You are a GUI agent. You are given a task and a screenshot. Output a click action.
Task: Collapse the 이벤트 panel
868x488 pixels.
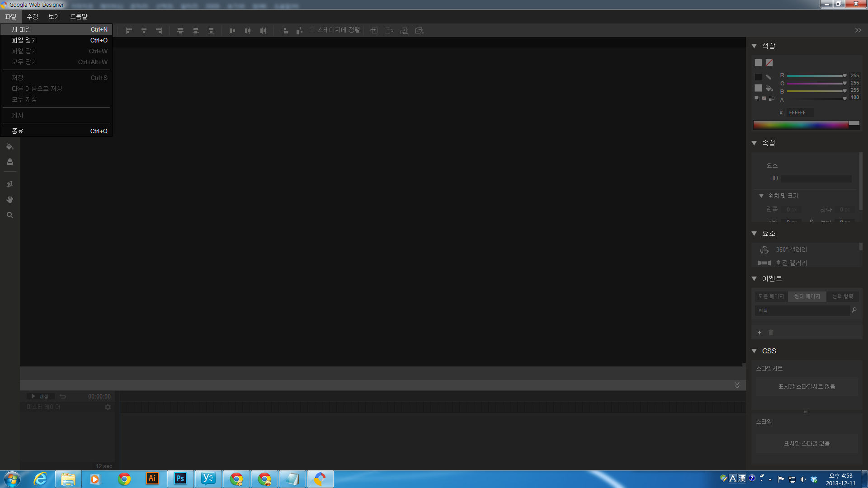[754, 279]
